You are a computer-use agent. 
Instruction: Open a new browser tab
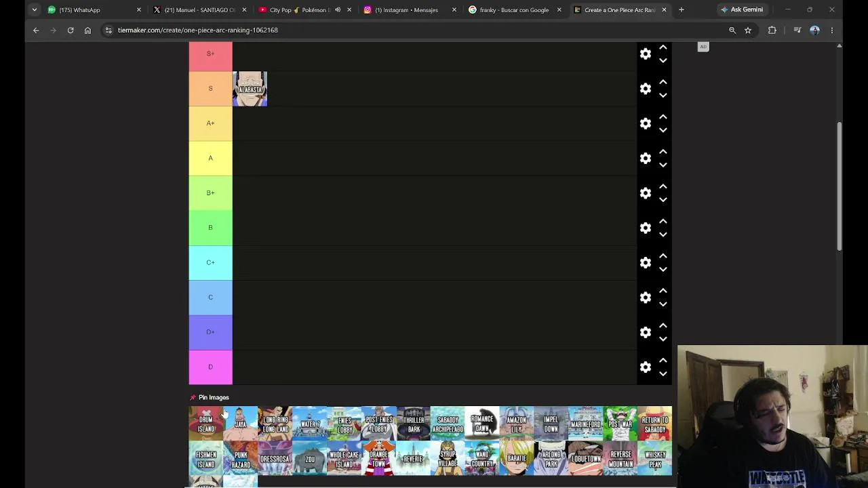(682, 9)
